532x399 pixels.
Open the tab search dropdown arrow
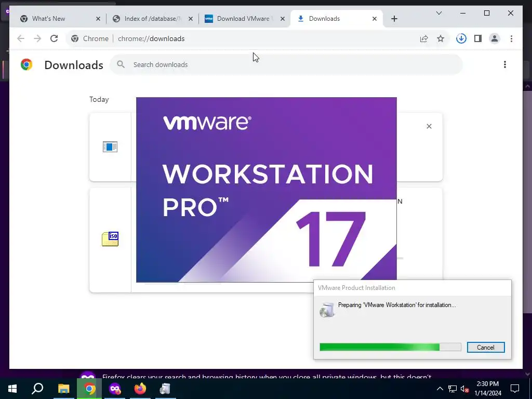point(439,13)
